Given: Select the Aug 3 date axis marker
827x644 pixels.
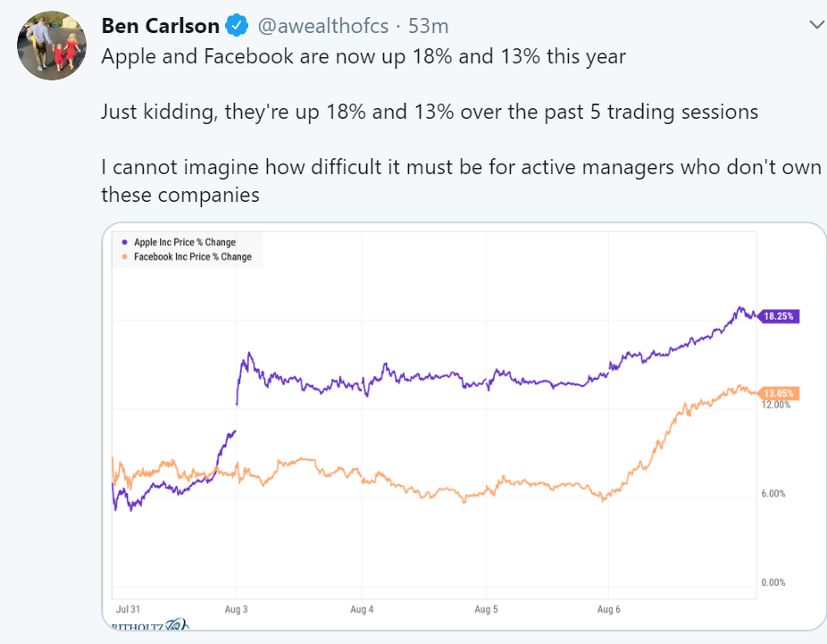Looking at the screenshot, I should pos(238,609).
